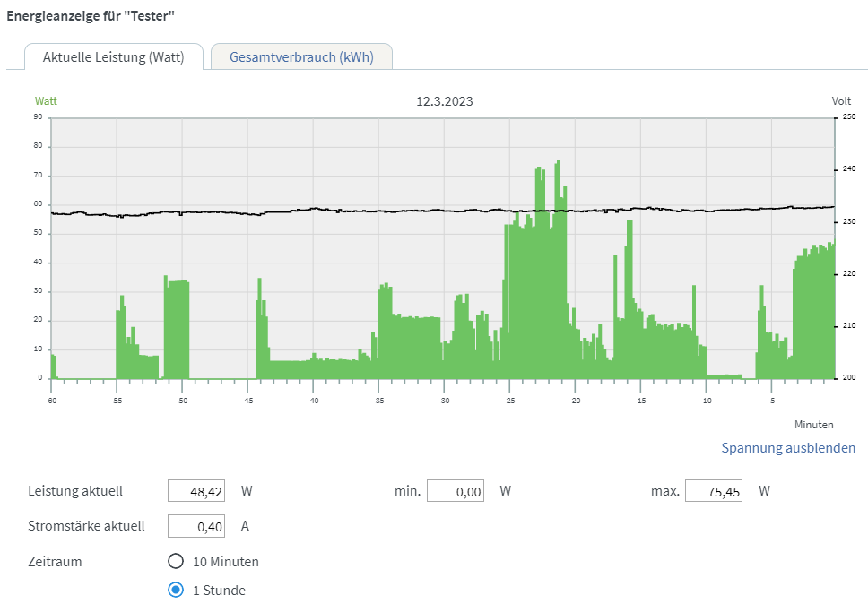The width and height of the screenshot is (868, 604).
Task: Click the Stromstärke aktuell label
Action: 86,526
